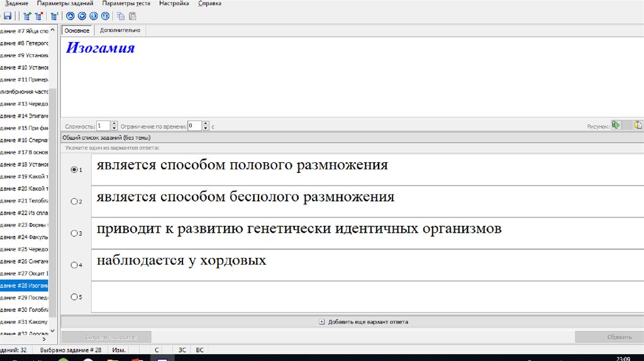Switch to the Дополнительно tab
This screenshot has height=361, width=644.
click(x=119, y=30)
